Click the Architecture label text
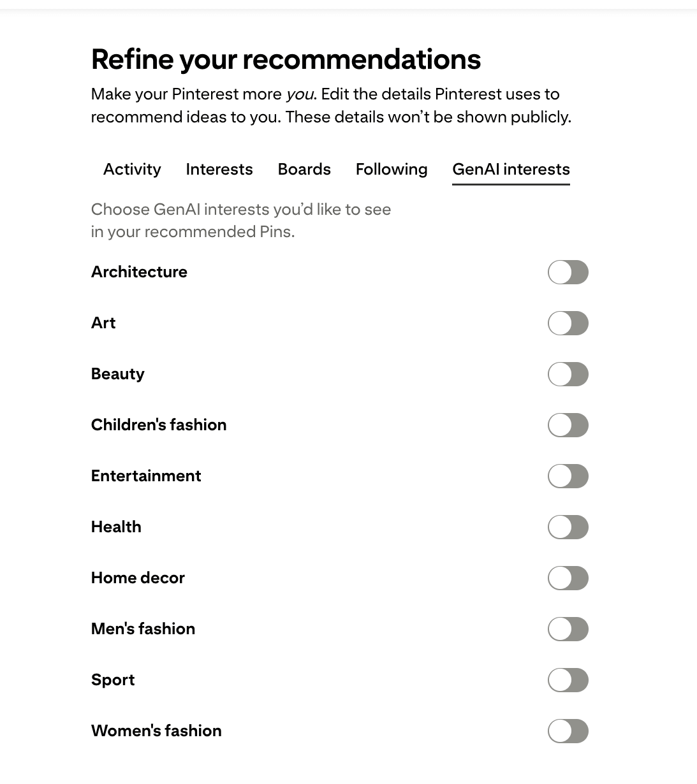Viewport: 697px width, 784px height. 139,272
